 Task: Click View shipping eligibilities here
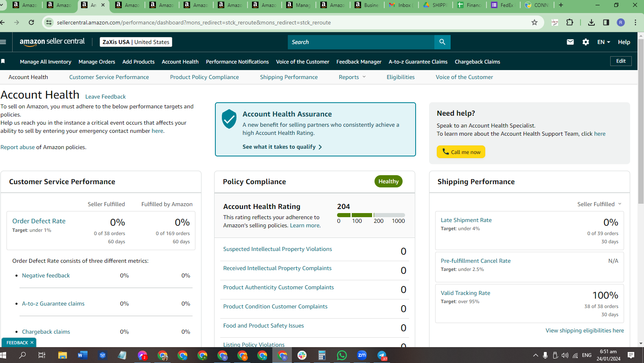point(585,330)
